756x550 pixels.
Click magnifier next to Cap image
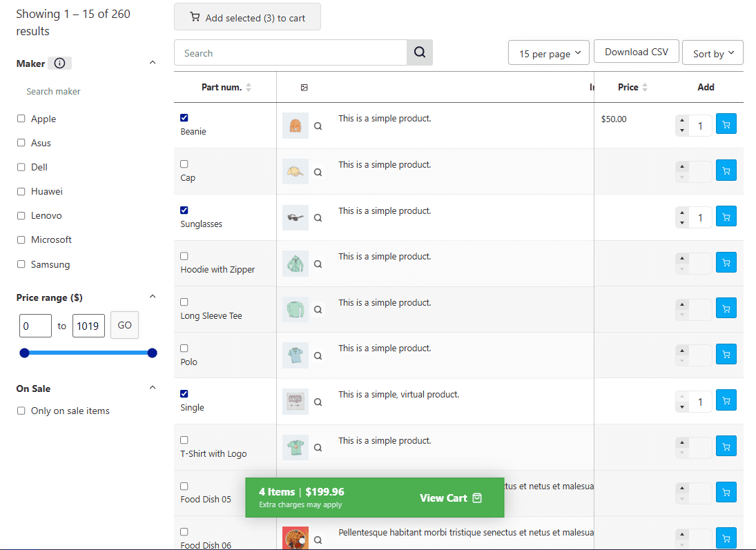pyautogui.click(x=318, y=173)
